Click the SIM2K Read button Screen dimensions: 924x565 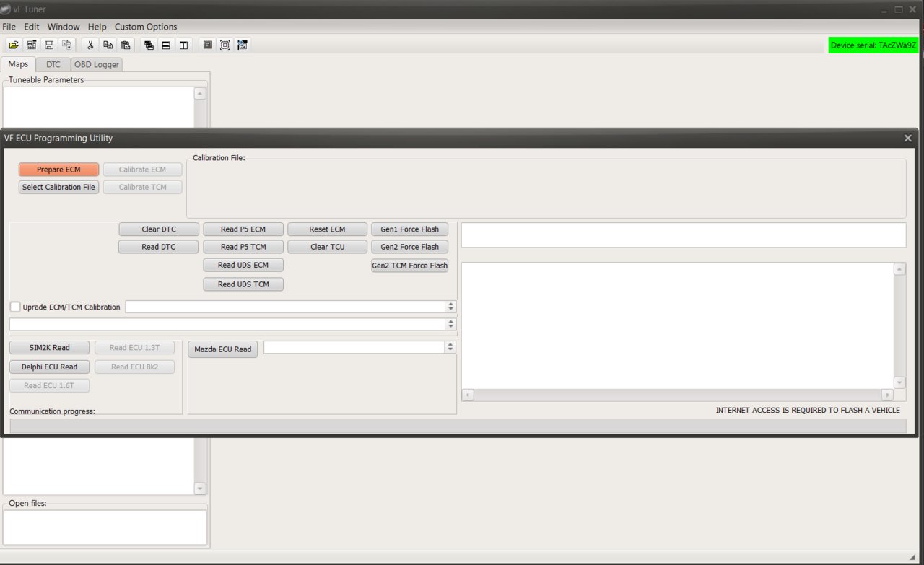50,348
